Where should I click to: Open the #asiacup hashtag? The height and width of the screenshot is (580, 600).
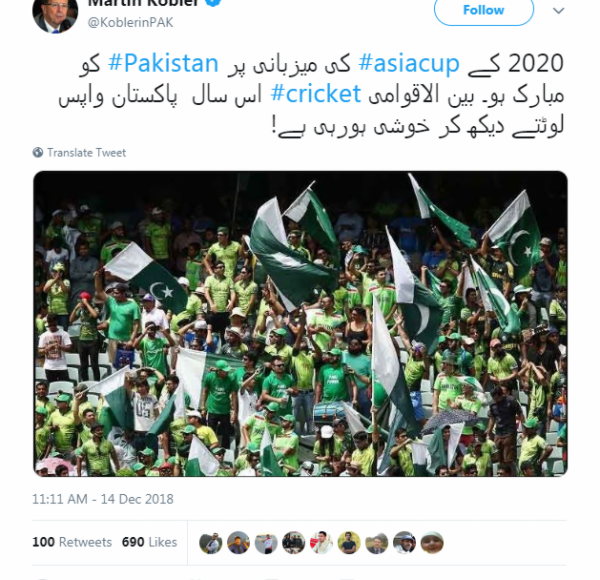pos(409,63)
